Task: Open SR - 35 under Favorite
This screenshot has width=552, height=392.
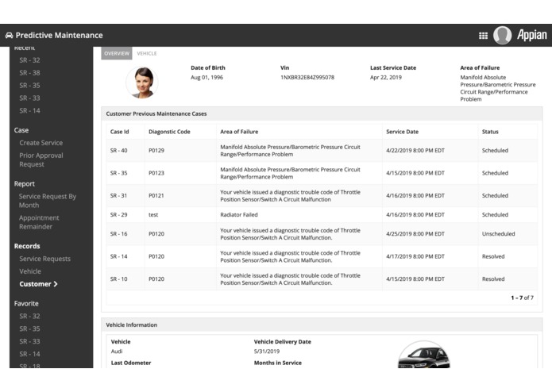Action: 29,329
